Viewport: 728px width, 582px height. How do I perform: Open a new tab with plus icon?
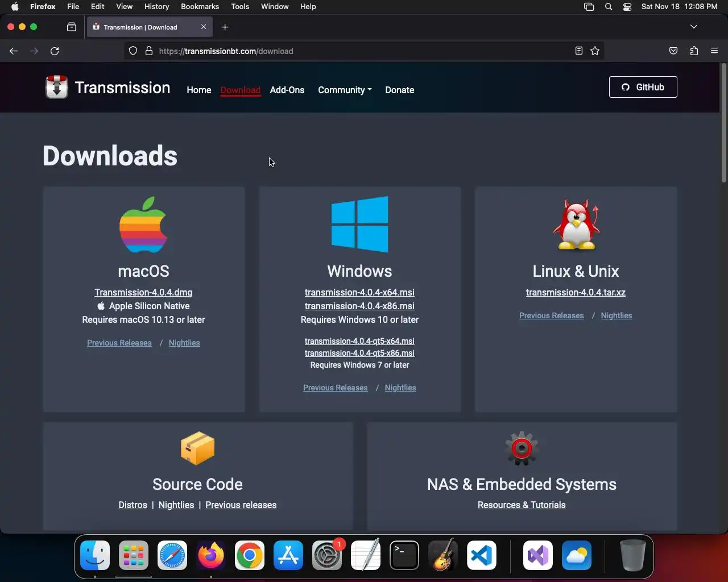tap(225, 27)
